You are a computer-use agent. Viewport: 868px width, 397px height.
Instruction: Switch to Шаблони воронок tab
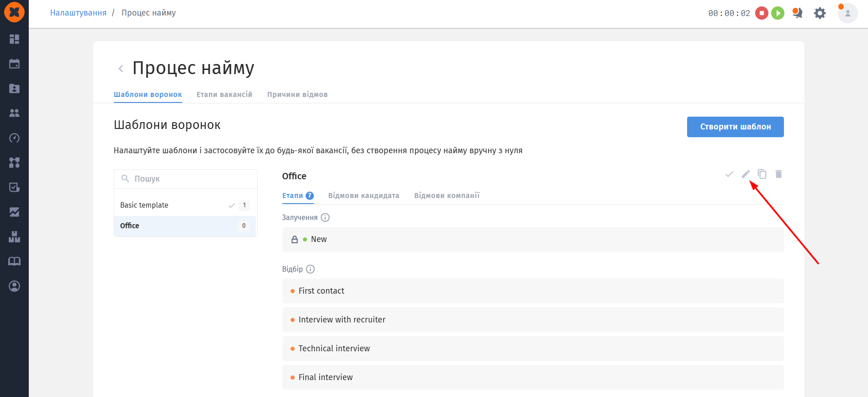(x=148, y=95)
